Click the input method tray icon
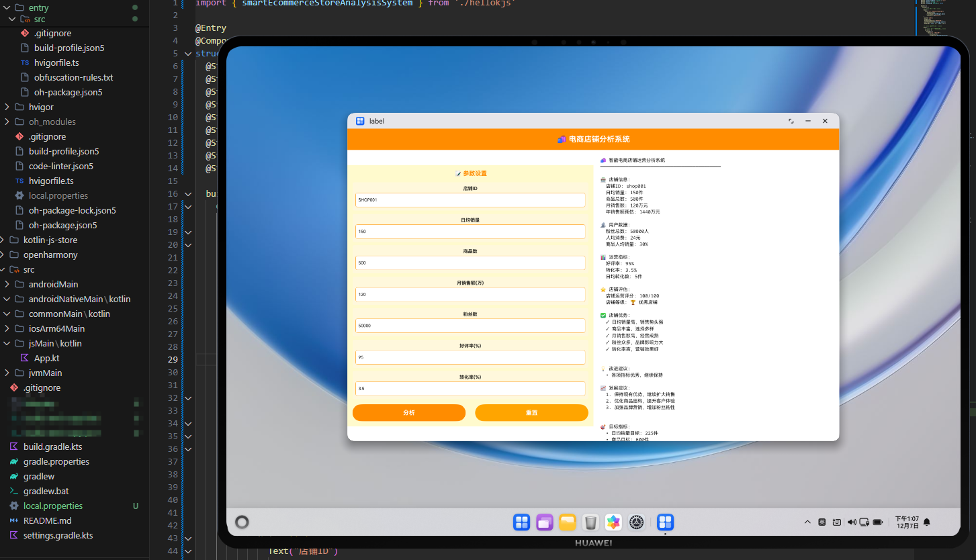The height and width of the screenshot is (560, 976). (822, 522)
